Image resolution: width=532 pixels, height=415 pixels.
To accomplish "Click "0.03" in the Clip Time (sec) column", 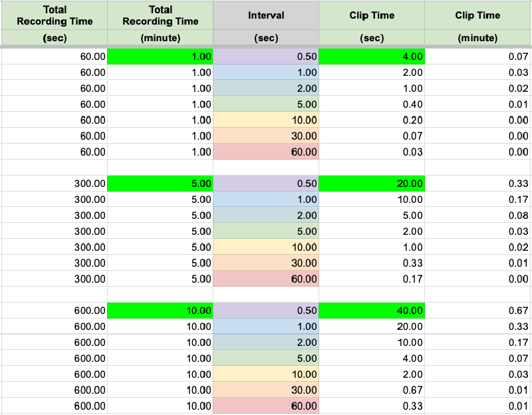I will [x=372, y=152].
